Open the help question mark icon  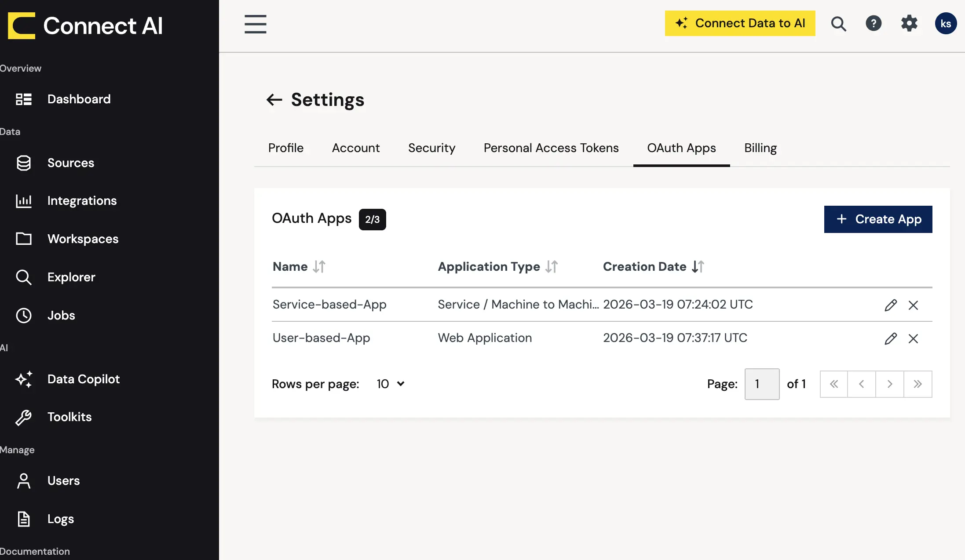pyautogui.click(x=874, y=23)
